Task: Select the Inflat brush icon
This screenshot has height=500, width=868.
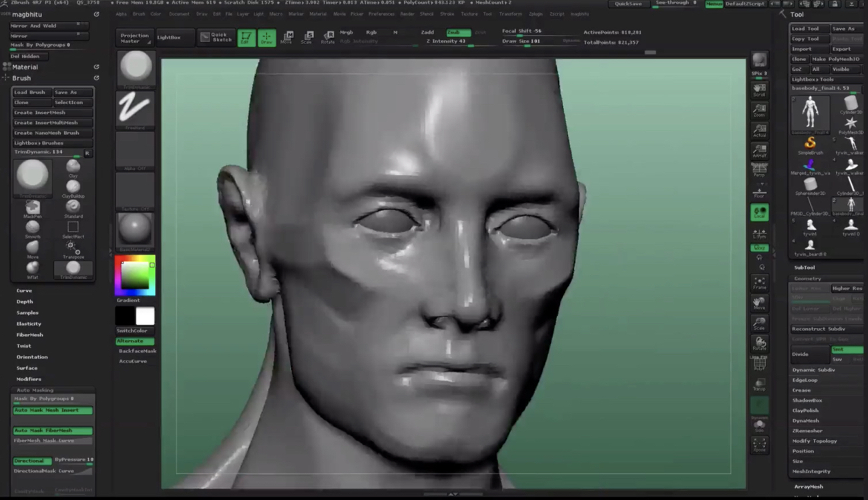Action: [x=33, y=268]
